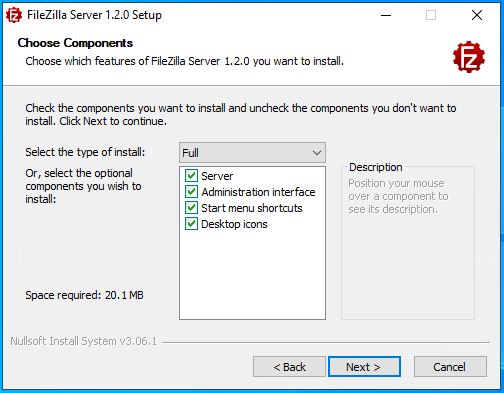504x393 pixels.
Task: Open the install type combo box showing Full
Action: (x=252, y=153)
